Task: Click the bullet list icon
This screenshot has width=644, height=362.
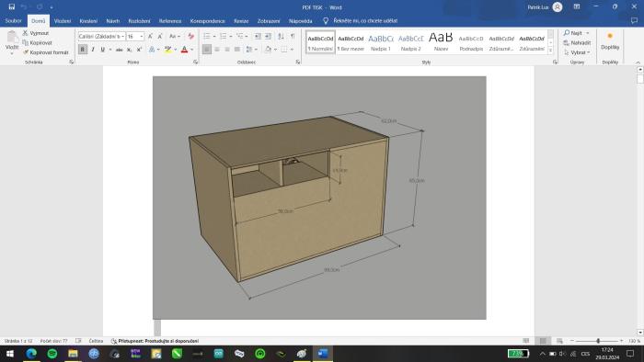Action: [x=207, y=36]
